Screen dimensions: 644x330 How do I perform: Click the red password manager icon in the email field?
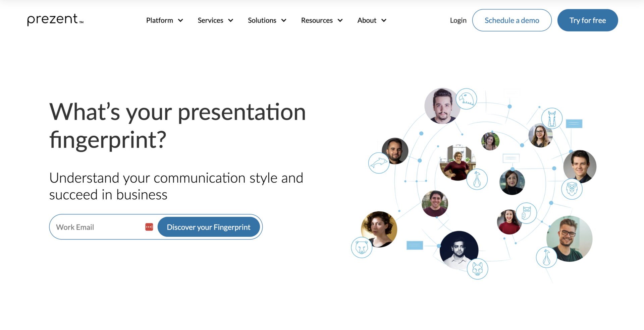(149, 227)
